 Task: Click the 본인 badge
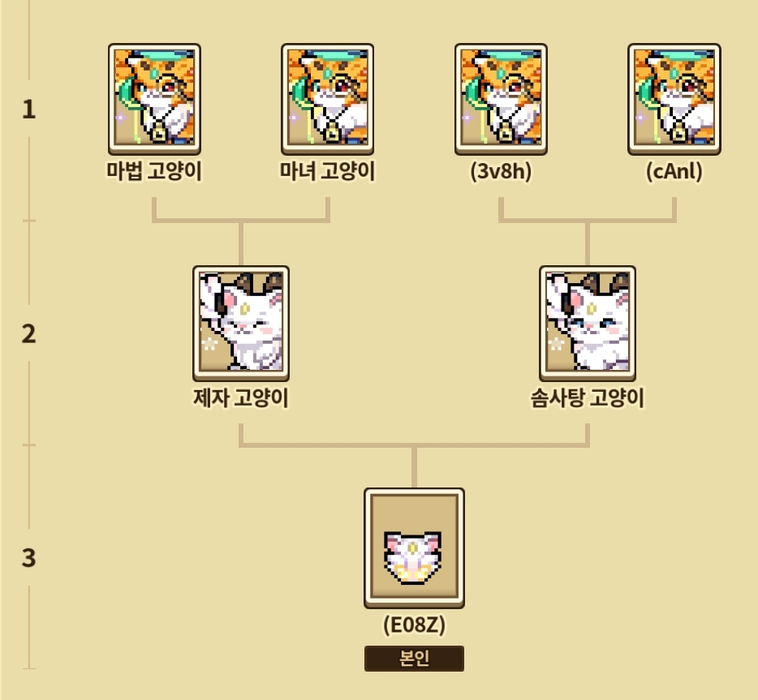414,658
